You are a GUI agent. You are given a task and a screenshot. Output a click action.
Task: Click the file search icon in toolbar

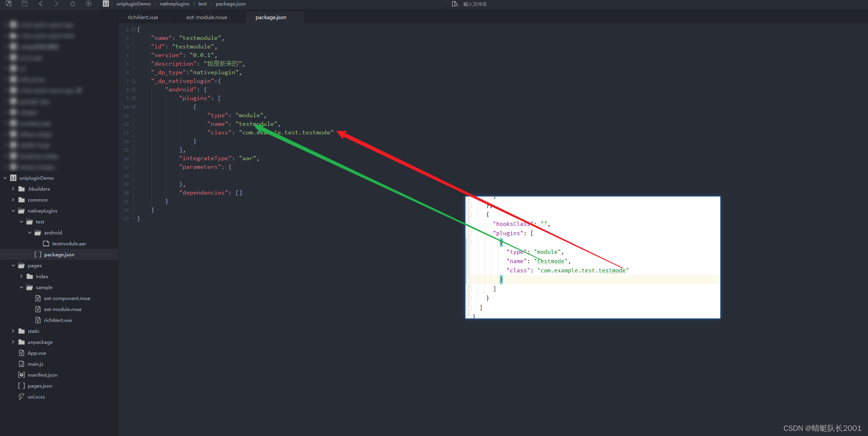coord(455,4)
